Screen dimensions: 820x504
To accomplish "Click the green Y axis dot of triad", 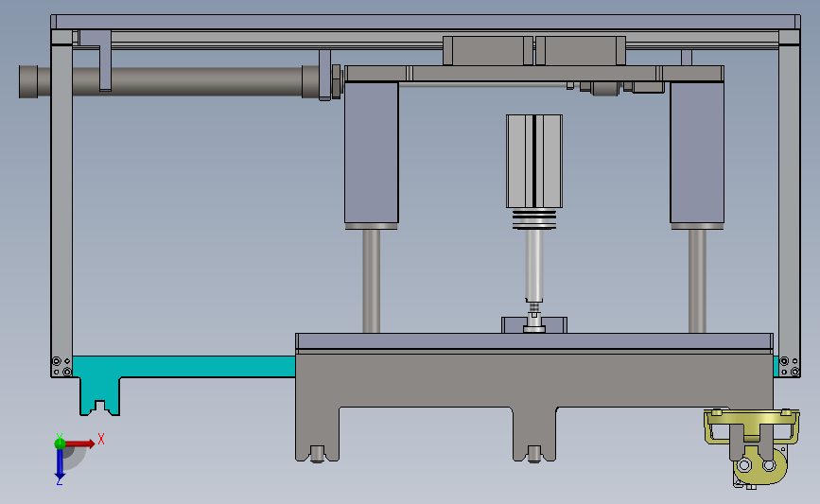I will click(61, 443).
